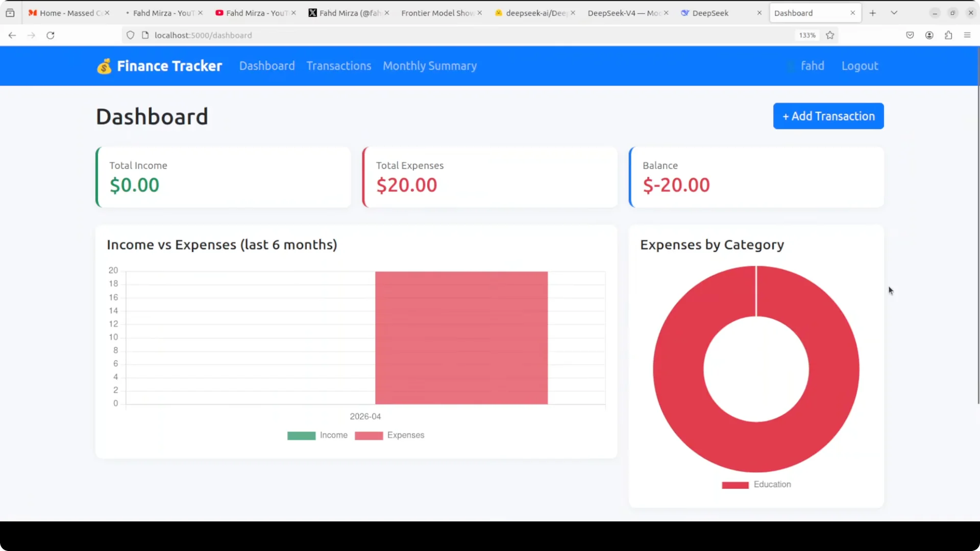Expand the list all tabs chevron

point(894,13)
